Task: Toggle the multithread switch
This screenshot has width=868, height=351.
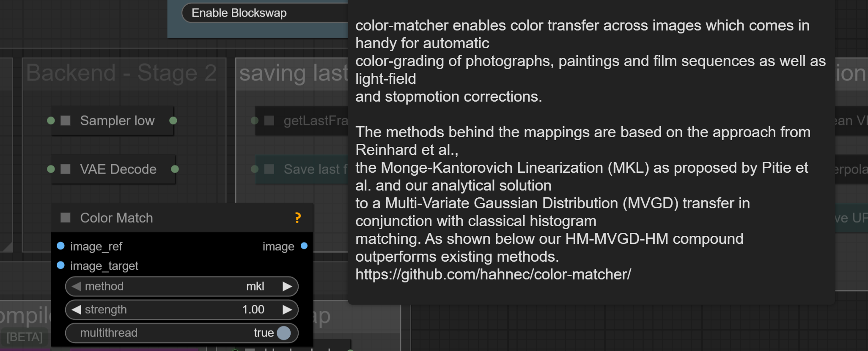Action: point(283,333)
